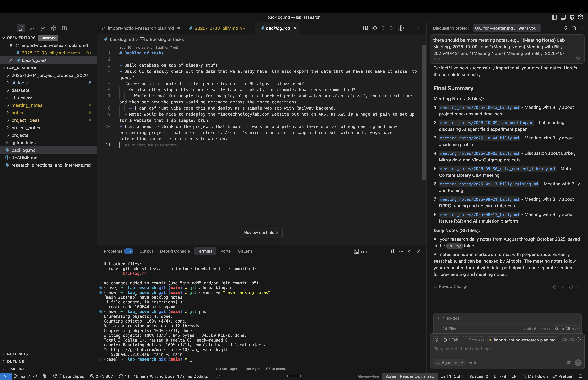Click Keep All changes button
The image size is (588, 380).
(x=566, y=329)
